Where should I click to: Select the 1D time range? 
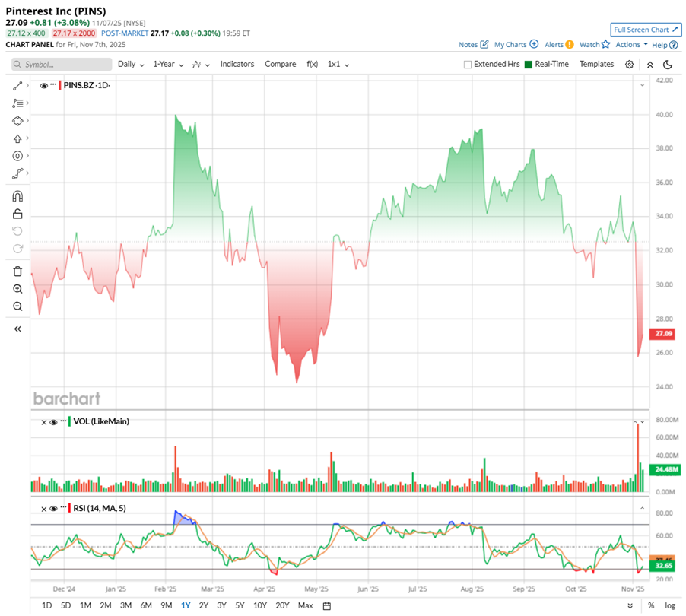click(47, 605)
